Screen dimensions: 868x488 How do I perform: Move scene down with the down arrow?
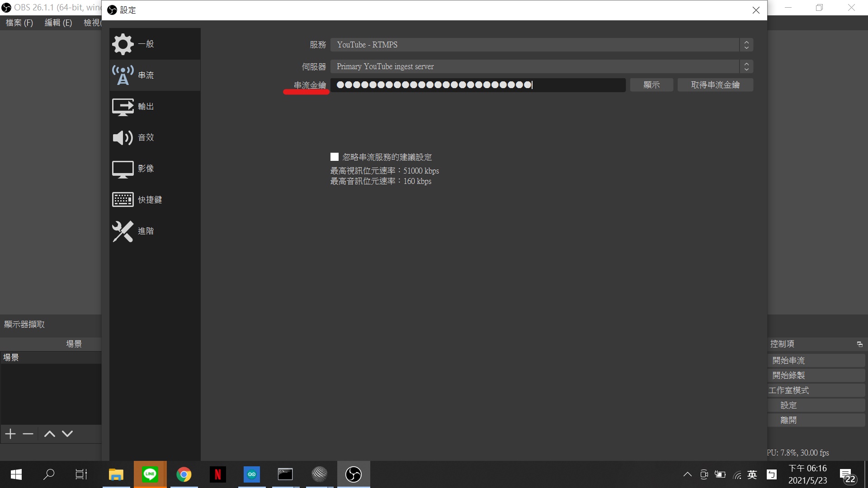pos(67,434)
